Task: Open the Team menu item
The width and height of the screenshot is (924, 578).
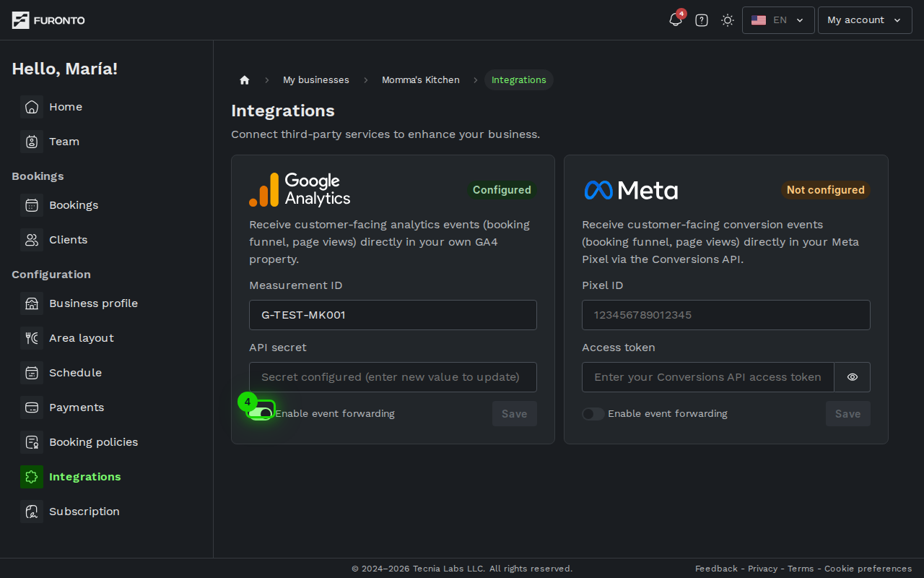Action: (x=64, y=142)
